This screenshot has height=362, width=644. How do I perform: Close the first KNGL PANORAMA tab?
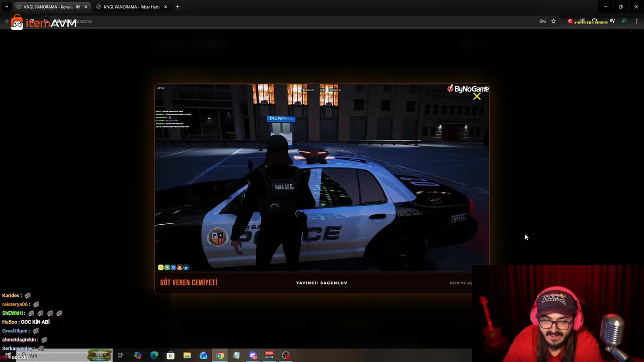click(x=86, y=7)
